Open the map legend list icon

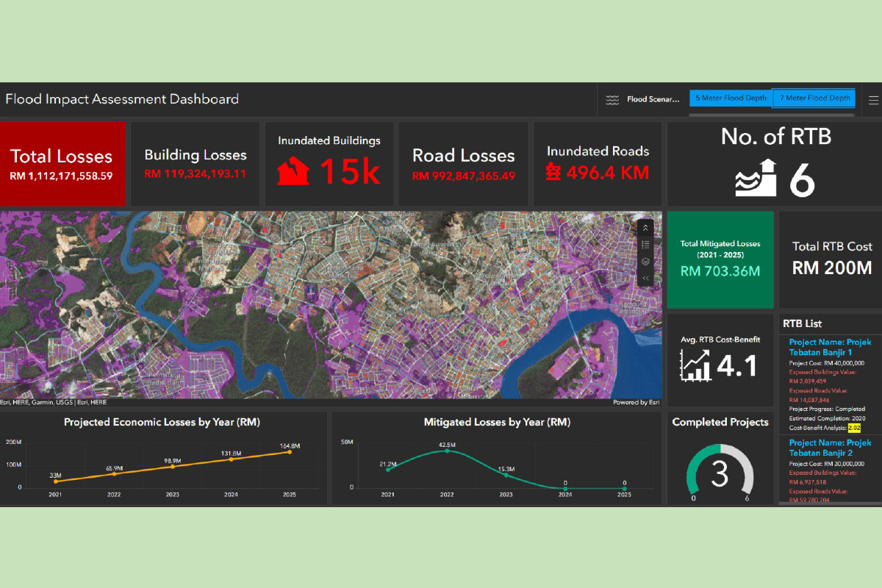[645, 245]
